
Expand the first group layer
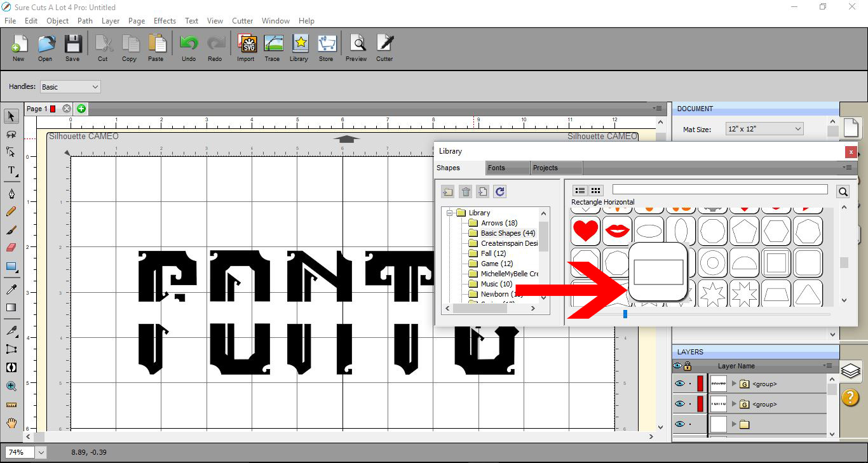735,384
